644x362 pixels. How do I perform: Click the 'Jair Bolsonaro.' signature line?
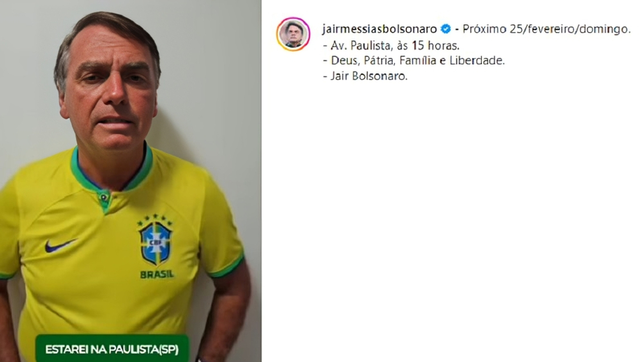[365, 77]
